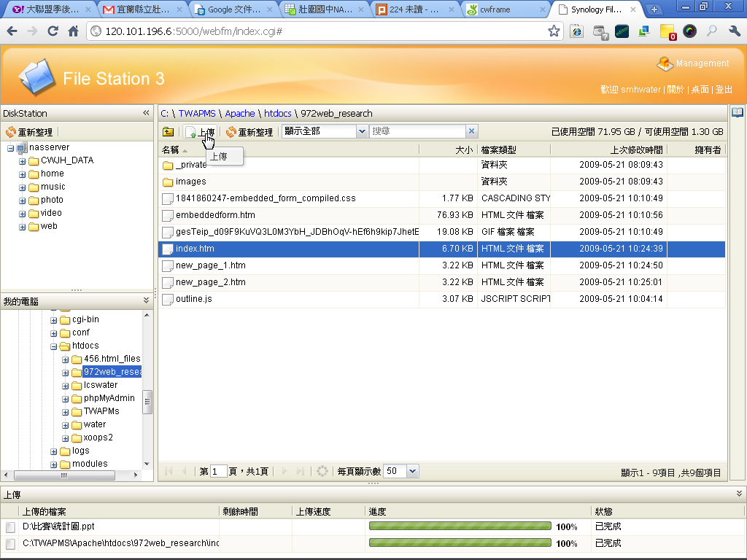Check the 統計圖.ppt upload row checkbox
Image resolution: width=747 pixels, height=560 pixels.
(x=10, y=527)
